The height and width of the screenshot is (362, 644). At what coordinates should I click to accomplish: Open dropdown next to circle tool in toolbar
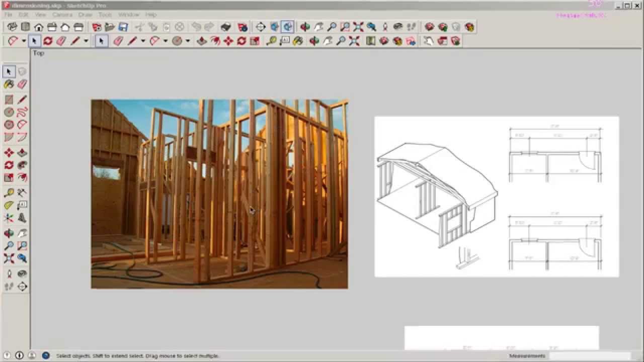[188, 41]
